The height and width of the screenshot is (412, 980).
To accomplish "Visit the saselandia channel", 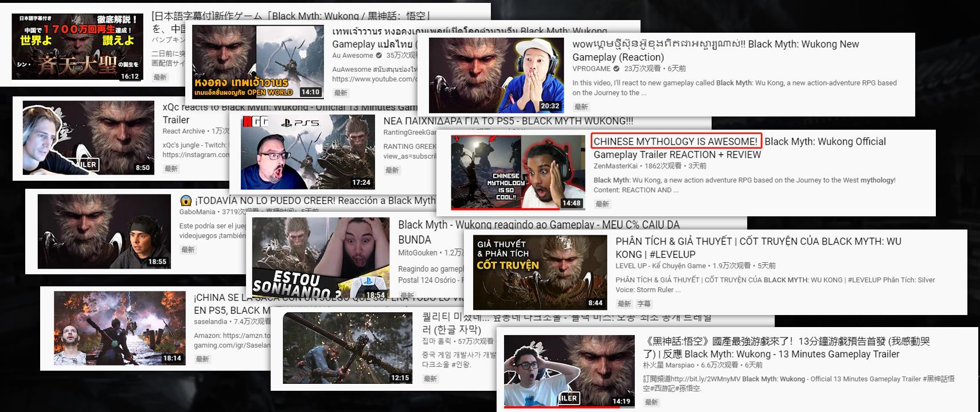I will point(210,321).
